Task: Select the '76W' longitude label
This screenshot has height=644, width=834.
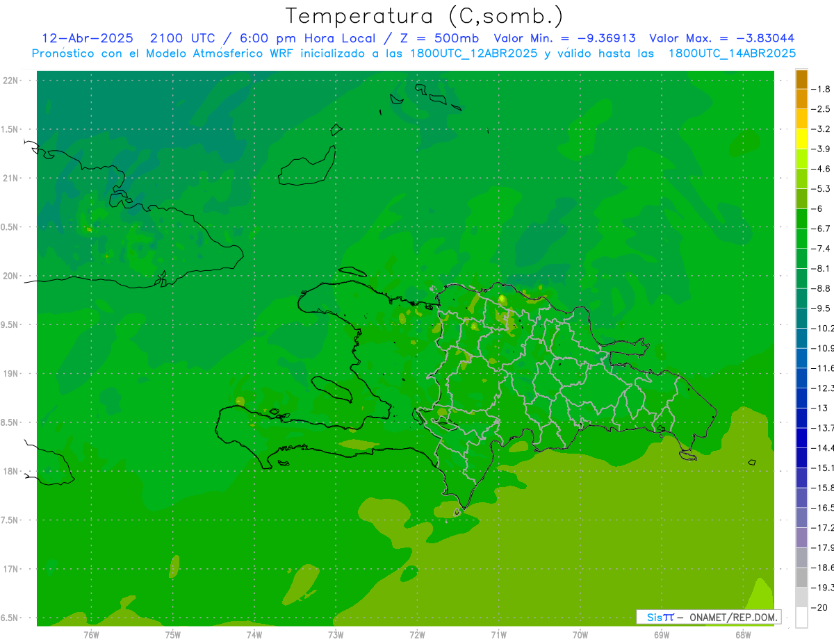Action: pos(91,634)
